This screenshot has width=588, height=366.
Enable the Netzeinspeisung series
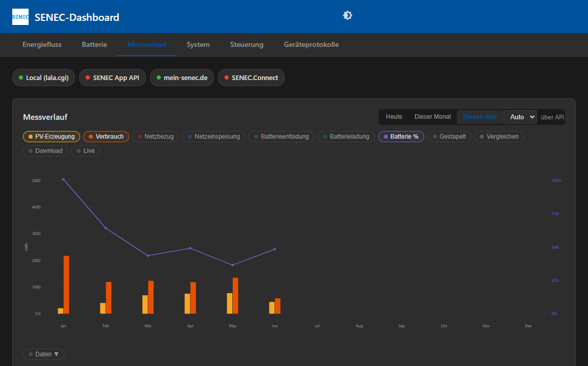coord(214,137)
